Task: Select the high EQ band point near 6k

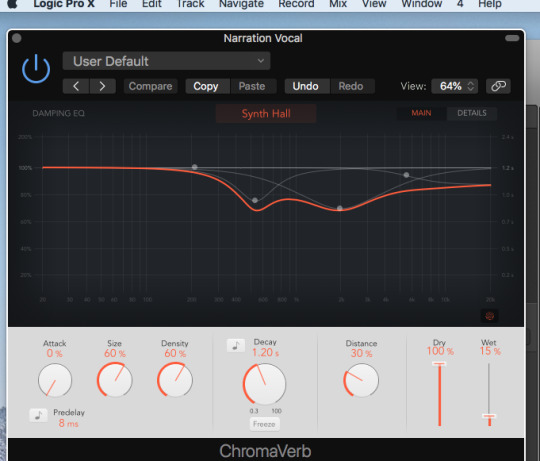Action: click(406, 175)
